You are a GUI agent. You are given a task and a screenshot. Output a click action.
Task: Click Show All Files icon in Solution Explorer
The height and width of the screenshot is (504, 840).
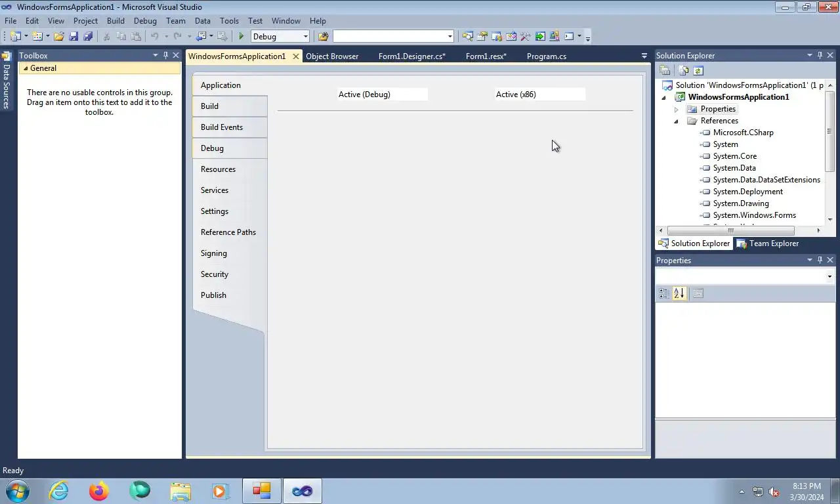pyautogui.click(x=684, y=70)
